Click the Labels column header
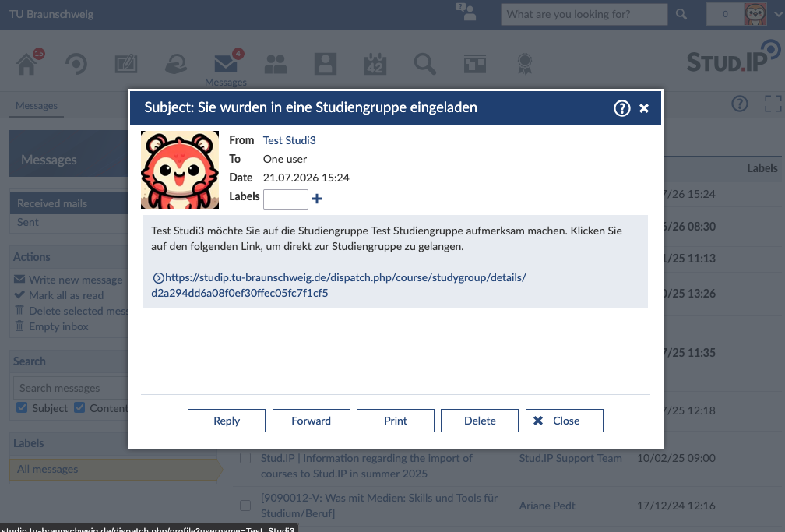The image size is (785, 532). [x=762, y=168]
